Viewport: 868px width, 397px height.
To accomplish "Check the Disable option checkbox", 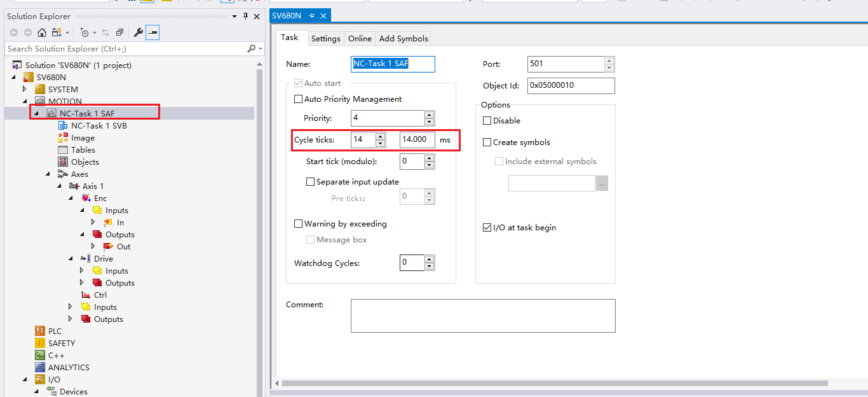I will (x=487, y=121).
